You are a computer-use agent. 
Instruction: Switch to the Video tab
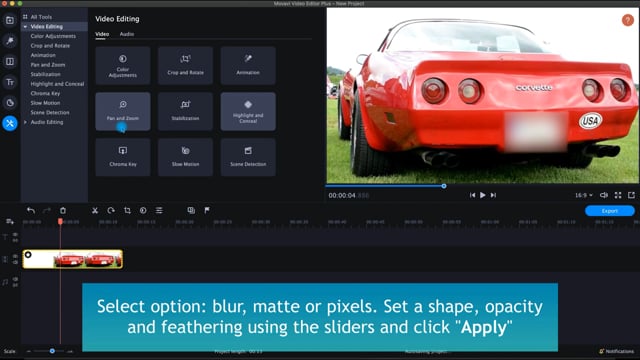click(x=102, y=34)
